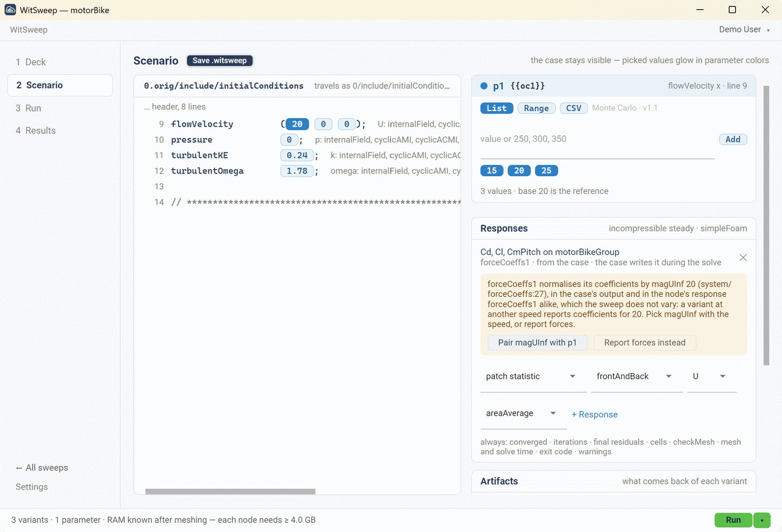Switch parameter mode to Range
This screenshot has height=532, width=782.
(x=536, y=108)
